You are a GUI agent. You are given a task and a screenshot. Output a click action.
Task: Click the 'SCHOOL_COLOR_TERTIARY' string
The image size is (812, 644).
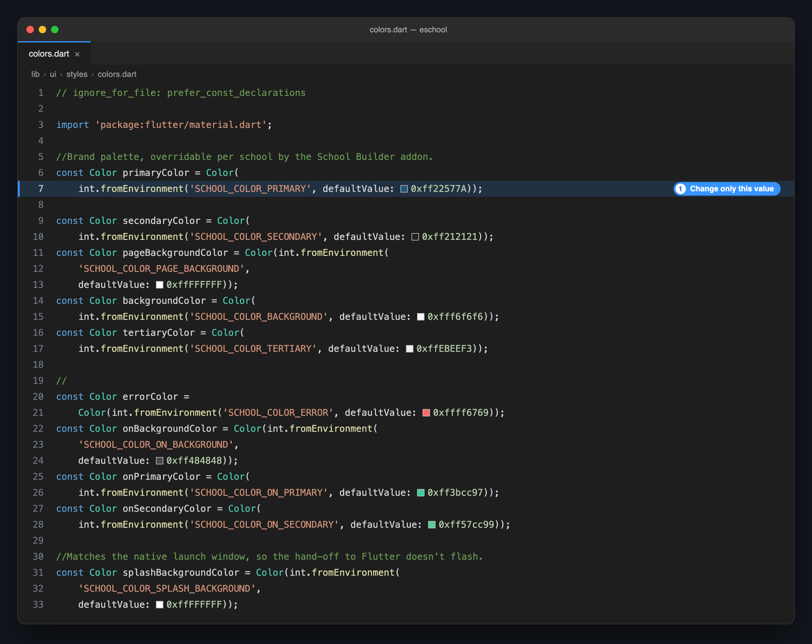click(253, 349)
